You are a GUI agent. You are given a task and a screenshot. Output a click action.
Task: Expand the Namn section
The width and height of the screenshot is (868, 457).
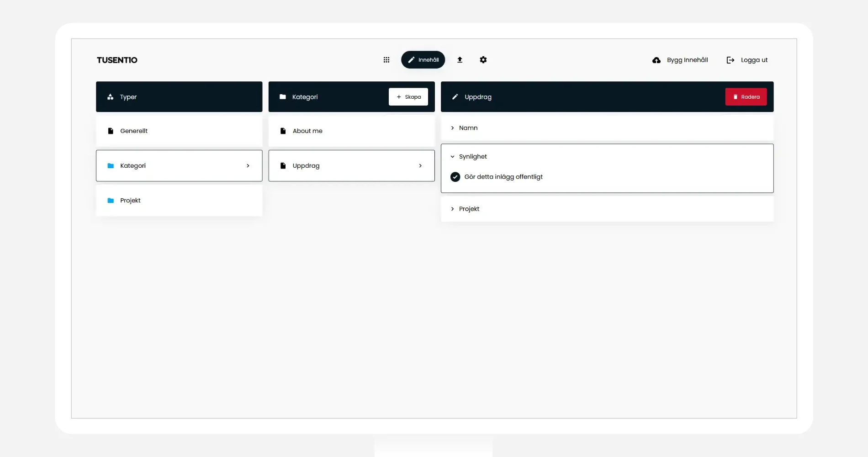coord(452,128)
